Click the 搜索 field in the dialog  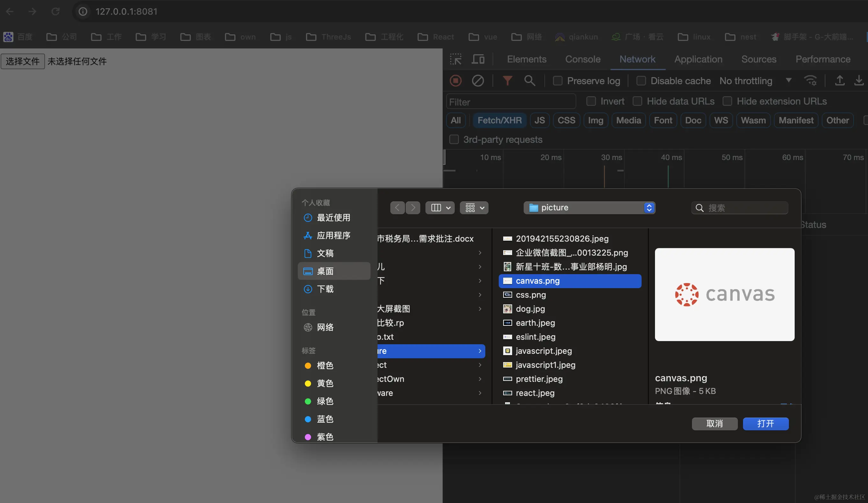[x=739, y=208]
